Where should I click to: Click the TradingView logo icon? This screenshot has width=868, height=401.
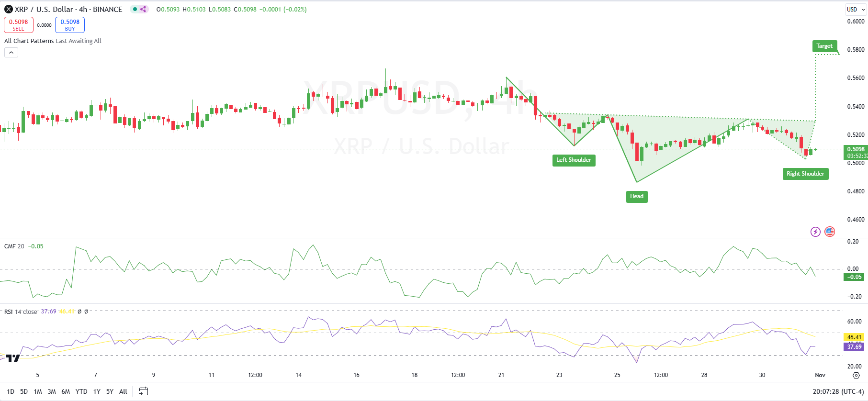pyautogui.click(x=13, y=357)
